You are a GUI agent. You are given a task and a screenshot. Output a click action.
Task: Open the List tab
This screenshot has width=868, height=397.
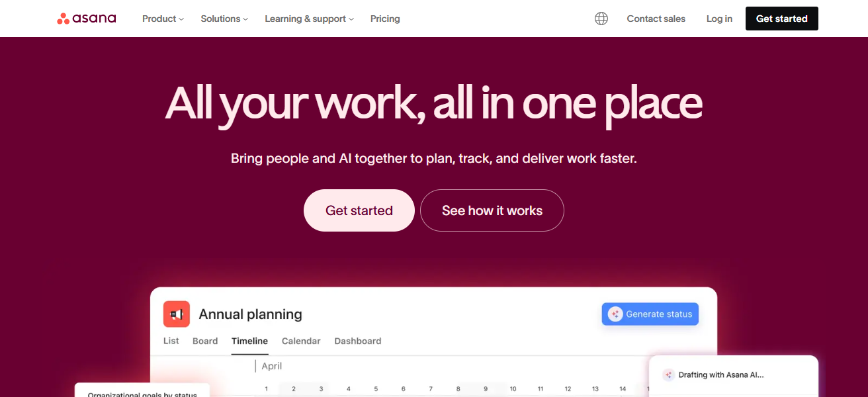tap(171, 341)
